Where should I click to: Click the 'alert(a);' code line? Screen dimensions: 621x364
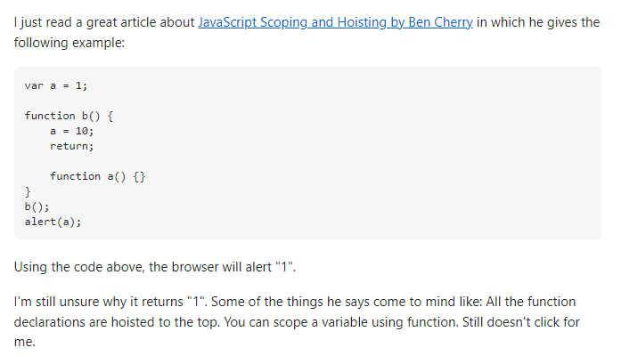pos(53,222)
